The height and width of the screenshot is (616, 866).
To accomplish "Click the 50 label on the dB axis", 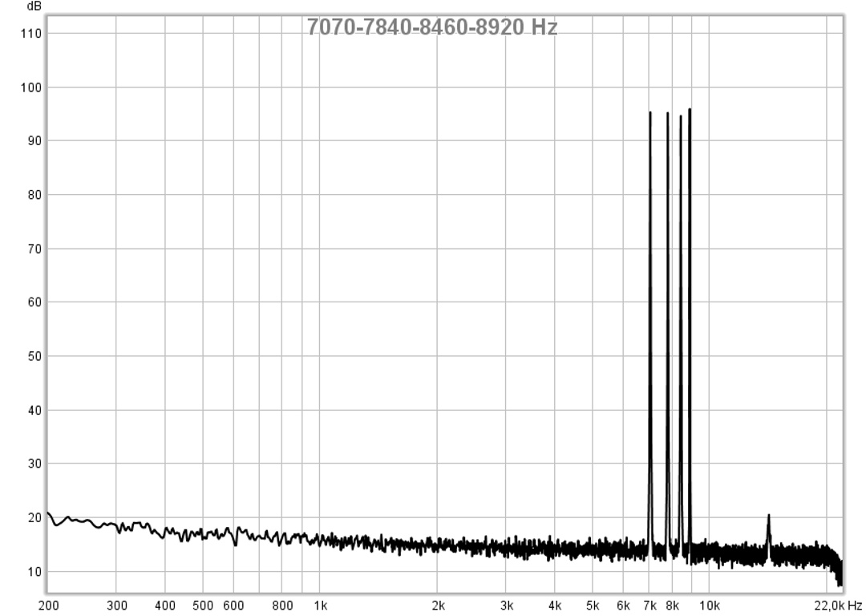I will 35,356.
